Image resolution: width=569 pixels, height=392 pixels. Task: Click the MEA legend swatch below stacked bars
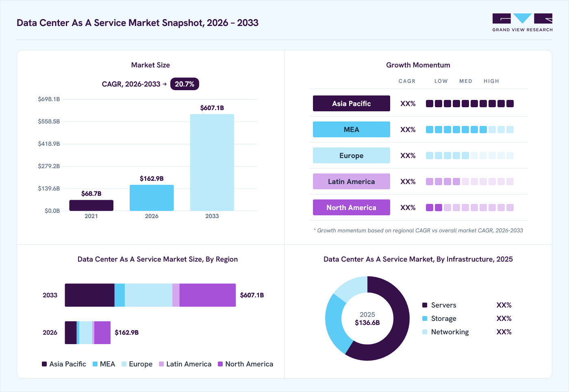pyautogui.click(x=95, y=364)
